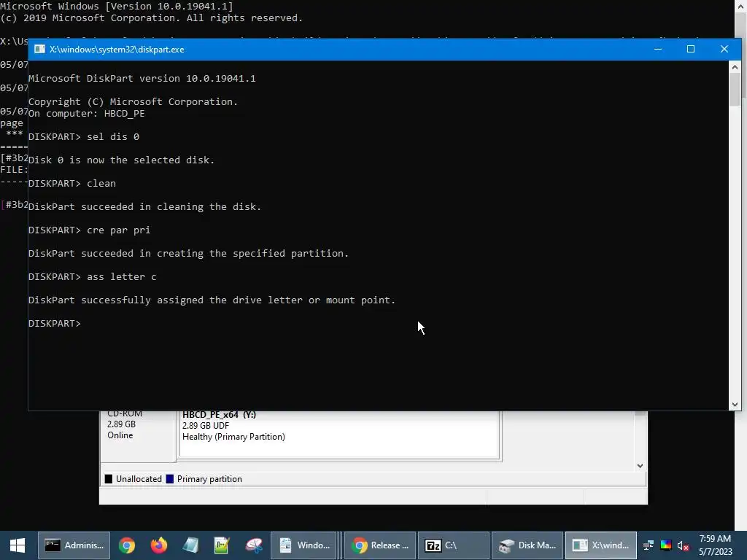747x560 pixels.
Task: Open the Windows Start menu
Action: (x=18, y=545)
